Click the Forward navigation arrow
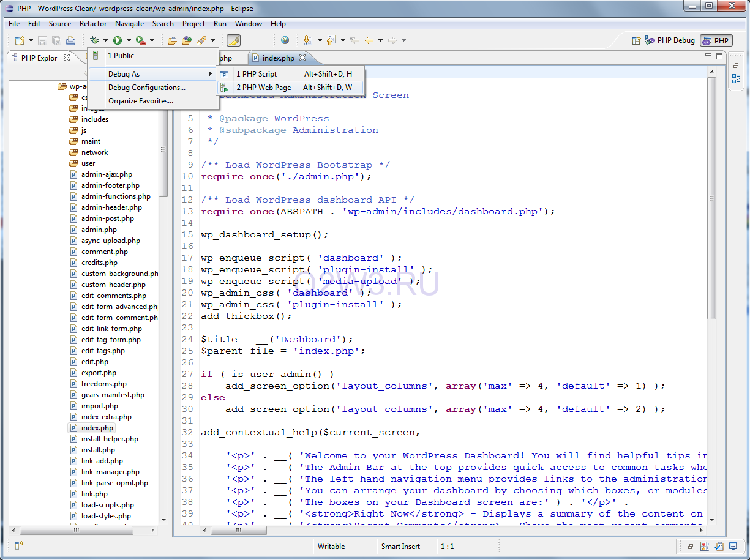 392,41
